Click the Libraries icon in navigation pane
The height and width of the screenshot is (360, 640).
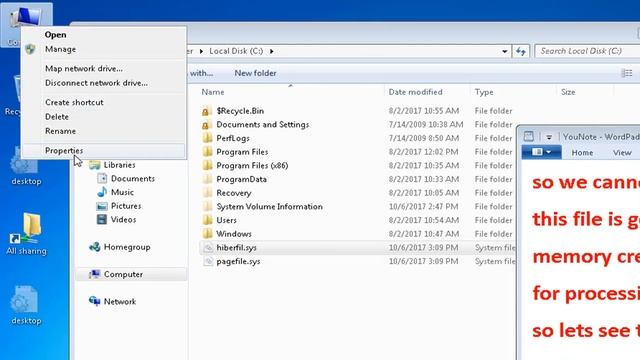tap(95, 165)
